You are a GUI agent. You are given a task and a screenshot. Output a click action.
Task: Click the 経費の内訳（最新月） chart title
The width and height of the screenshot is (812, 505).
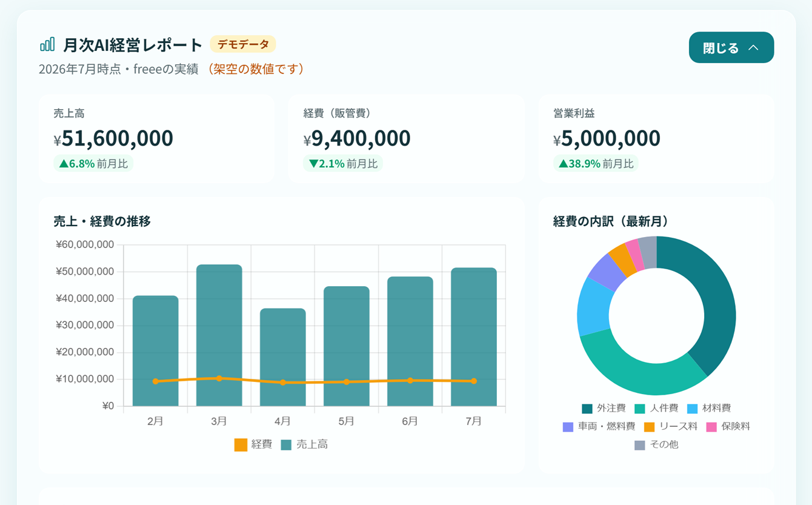(x=611, y=221)
